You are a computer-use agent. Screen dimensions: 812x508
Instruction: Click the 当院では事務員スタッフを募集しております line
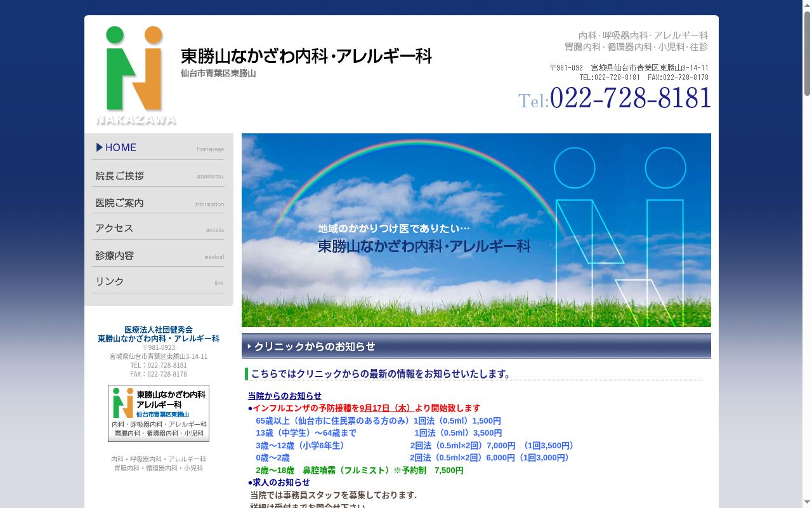tap(334, 495)
